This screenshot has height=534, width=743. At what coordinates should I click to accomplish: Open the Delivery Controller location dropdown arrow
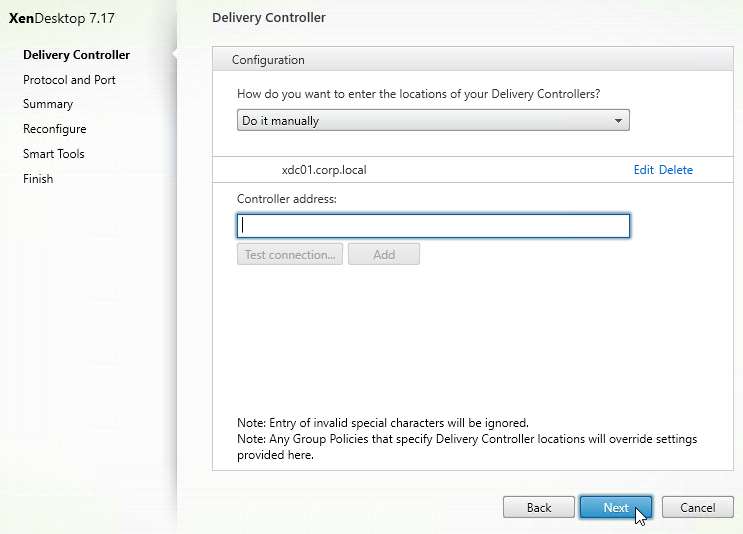(618, 120)
